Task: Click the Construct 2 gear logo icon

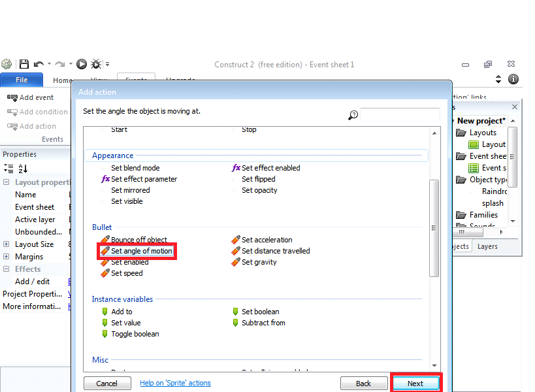Action: point(6,64)
